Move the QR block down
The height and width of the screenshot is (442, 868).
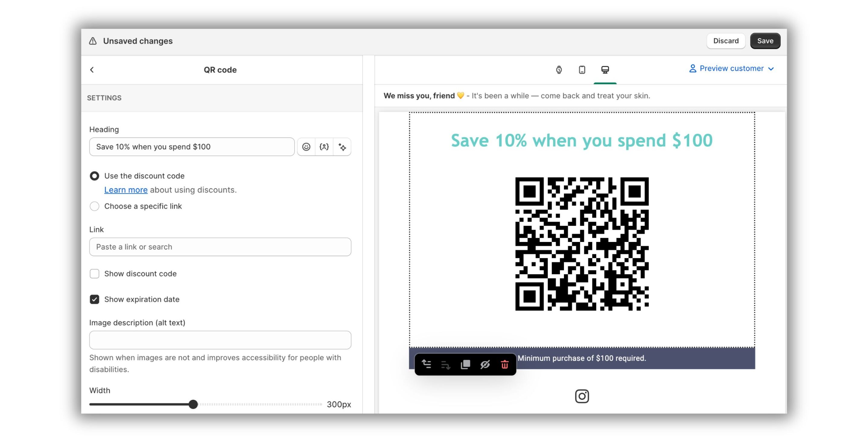[445, 364]
